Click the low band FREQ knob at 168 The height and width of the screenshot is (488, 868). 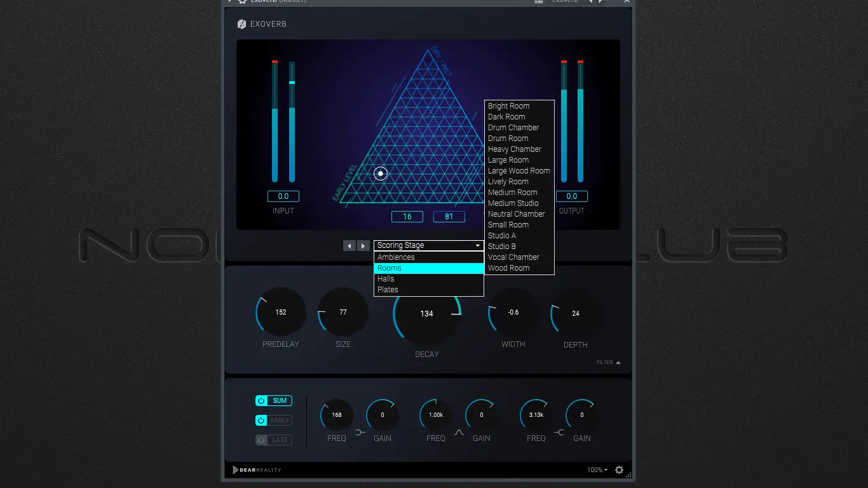pos(337,415)
